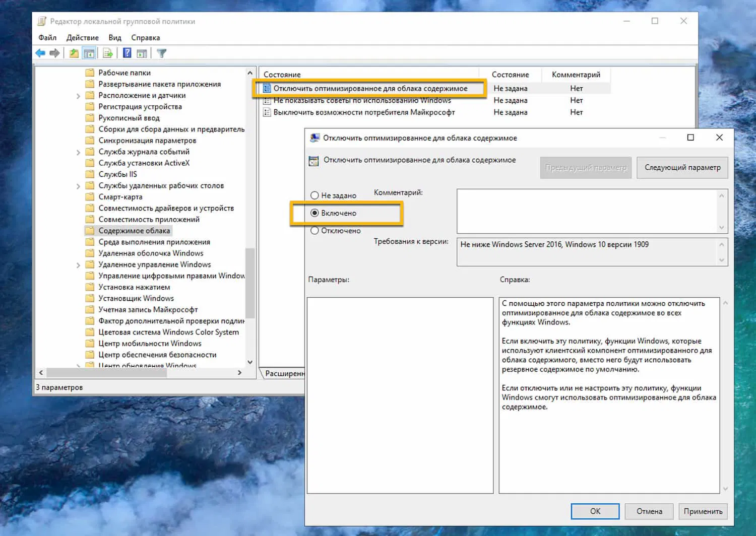Open the 'Действие' menu
This screenshot has height=536, width=756.
click(83, 38)
